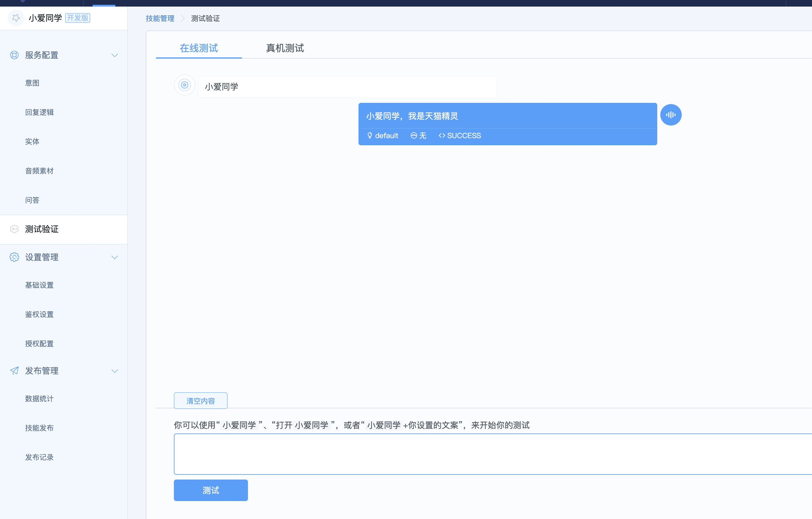This screenshot has width=812, height=519.
Task: Open 回复逻辑 in the sidebar
Action: tap(39, 112)
